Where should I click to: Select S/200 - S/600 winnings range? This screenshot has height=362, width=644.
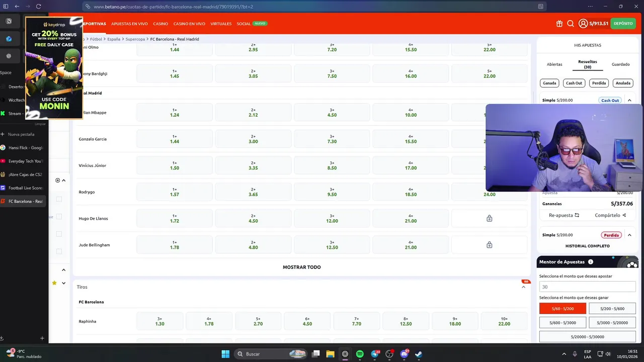612,309
